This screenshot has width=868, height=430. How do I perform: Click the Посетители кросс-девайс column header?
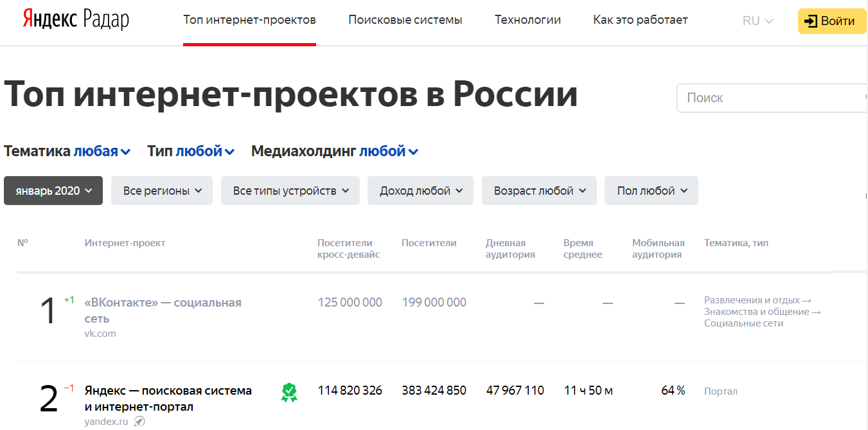pyautogui.click(x=349, y=249)
